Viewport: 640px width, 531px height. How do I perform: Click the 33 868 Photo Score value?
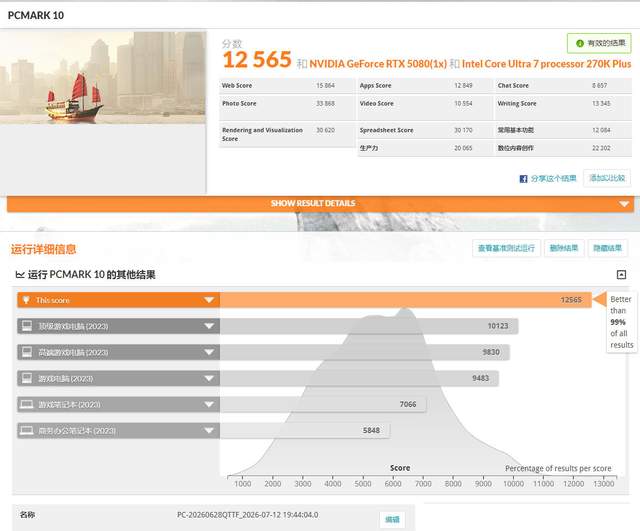(x=325, y=103)
